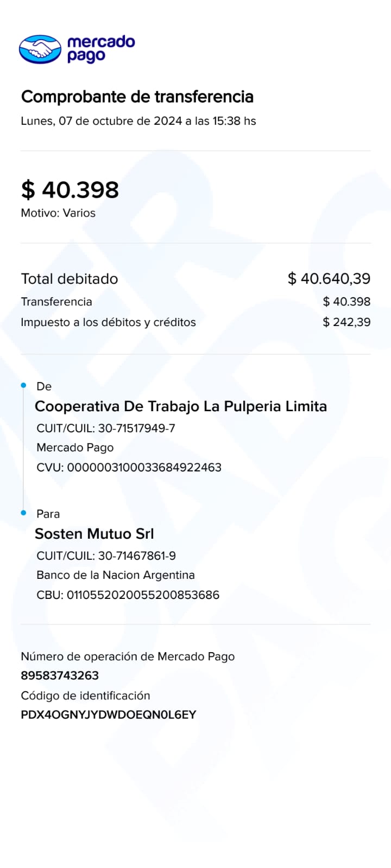Select the "Comprobante de transferencia" heading

coord(137,97)
